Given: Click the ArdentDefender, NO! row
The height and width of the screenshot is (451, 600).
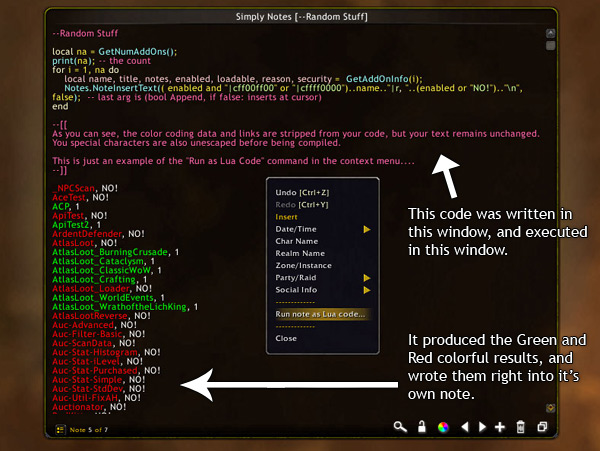Looking at the screenshot, I should [x=98, y=234].
